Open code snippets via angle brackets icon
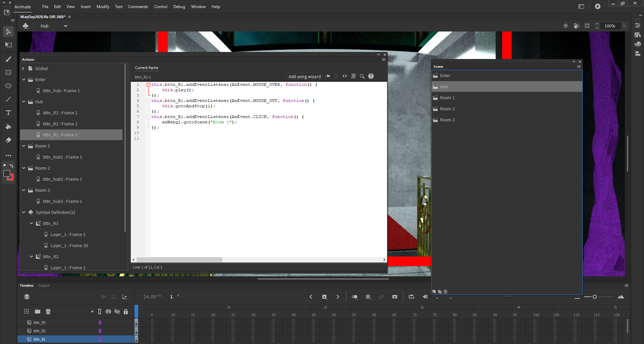The height and width of the screenshot is (344, 644). coord(345,76)
